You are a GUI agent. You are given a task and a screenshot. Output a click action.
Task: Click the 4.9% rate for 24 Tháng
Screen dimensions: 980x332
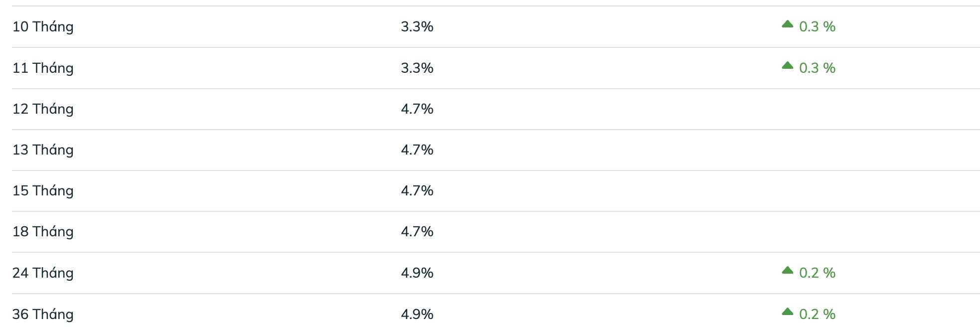click(x=417, y=273)
